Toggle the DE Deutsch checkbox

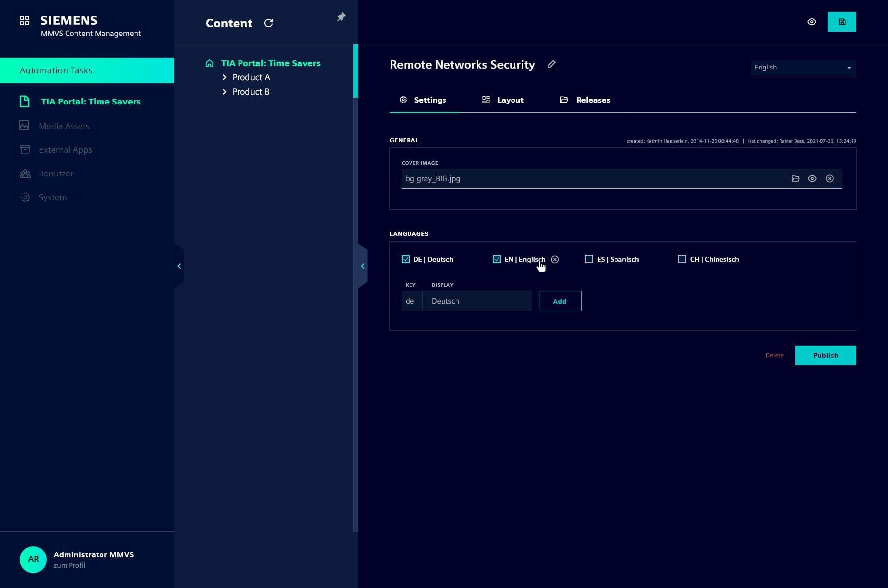click(406, 259)
